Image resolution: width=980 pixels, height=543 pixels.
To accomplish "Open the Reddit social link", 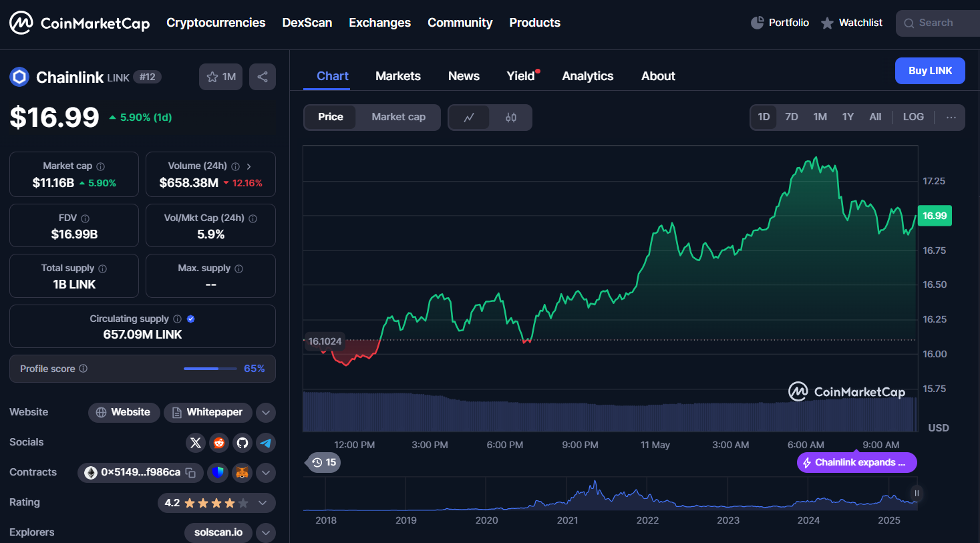I will click(x=219, y=442).
